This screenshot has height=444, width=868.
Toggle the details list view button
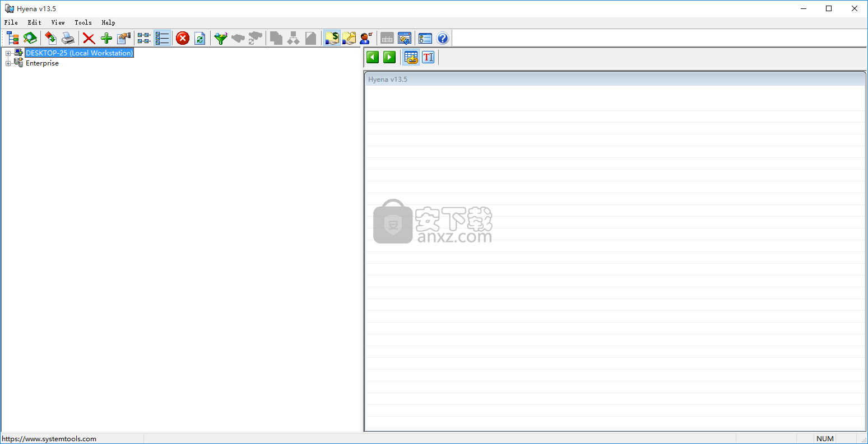coord(162,38)
